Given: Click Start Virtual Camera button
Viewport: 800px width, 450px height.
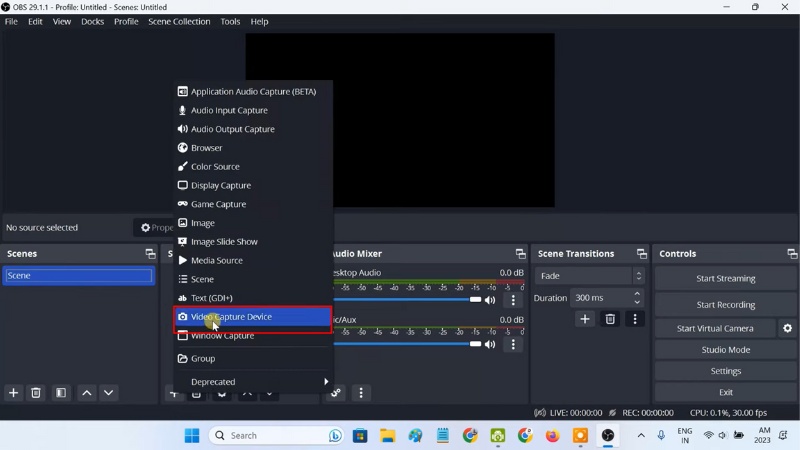Looking at the screenshot, I should click(715, 329).
